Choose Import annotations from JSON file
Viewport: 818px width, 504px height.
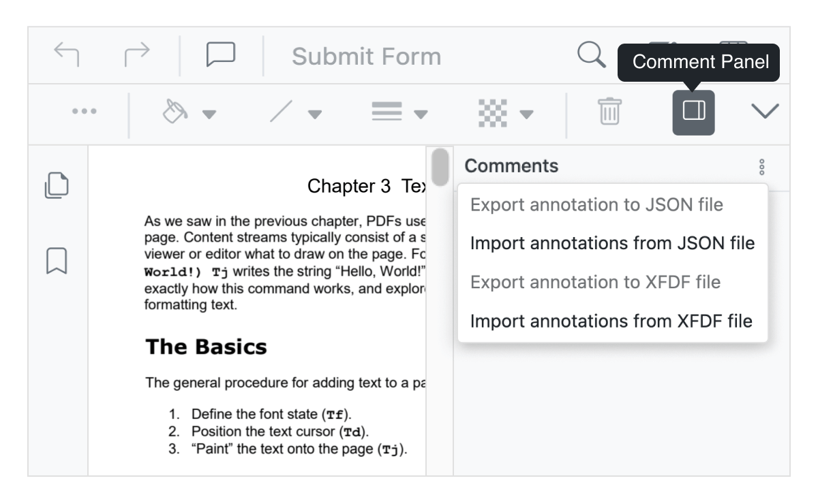click(611, 243)
